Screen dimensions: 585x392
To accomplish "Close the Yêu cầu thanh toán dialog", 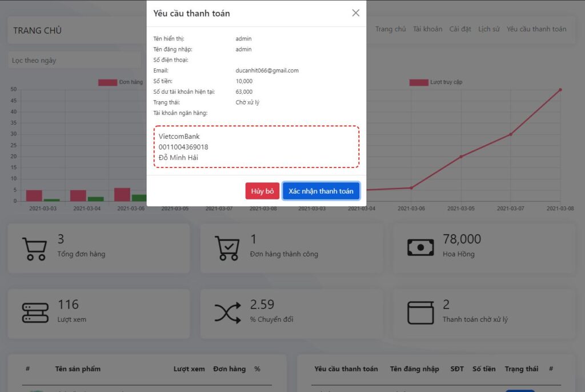I will pyautogui.click(x=355, y=13).
